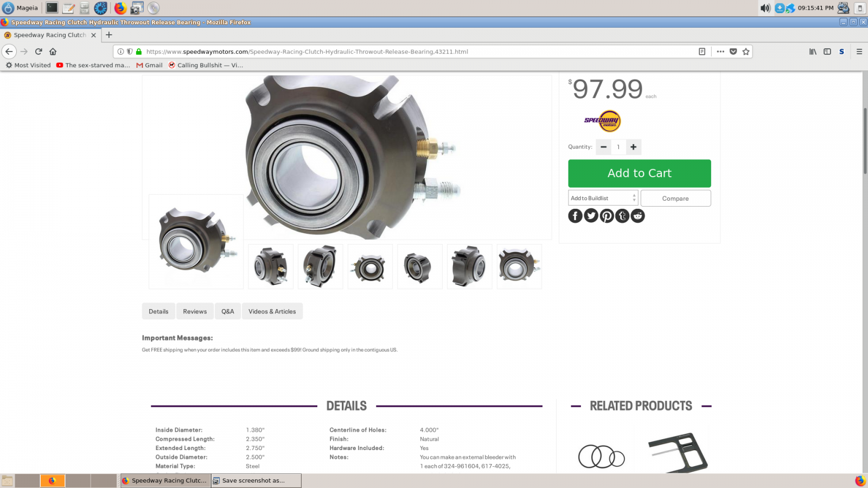Share on Reddit icon
This screenshot has width=868, height=488.
pyautogui.click(x=638, y=216)
